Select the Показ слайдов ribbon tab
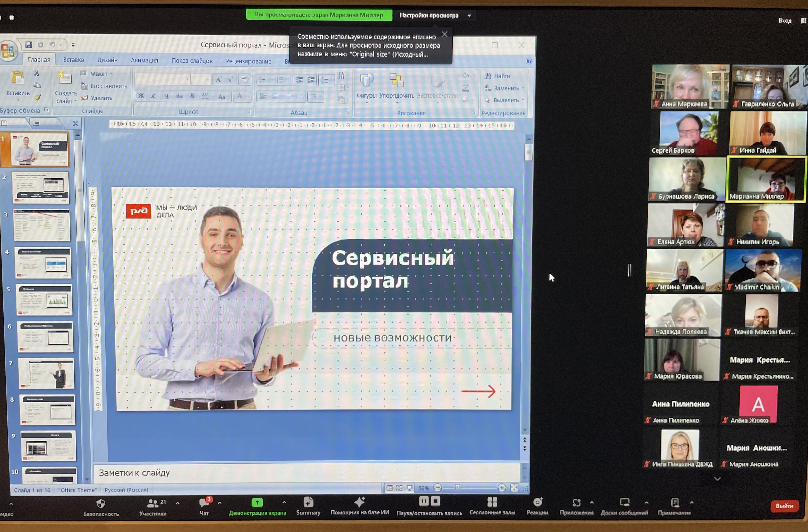 click(x=192, y=61)
